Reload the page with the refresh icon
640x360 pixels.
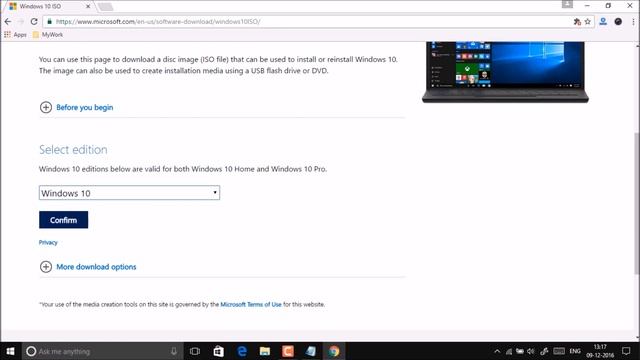34,22
